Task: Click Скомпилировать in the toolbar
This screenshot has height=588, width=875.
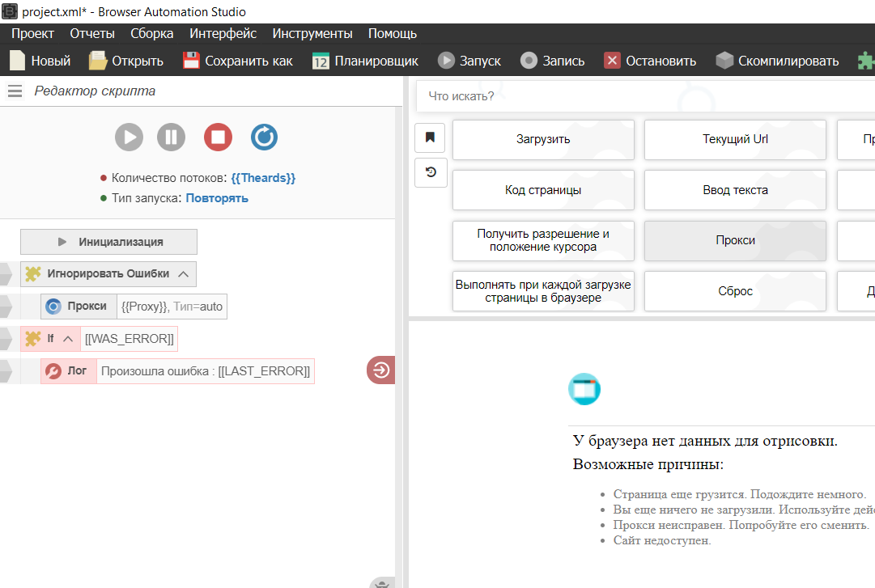Action: pyautogui.click(x=777, y=61)
